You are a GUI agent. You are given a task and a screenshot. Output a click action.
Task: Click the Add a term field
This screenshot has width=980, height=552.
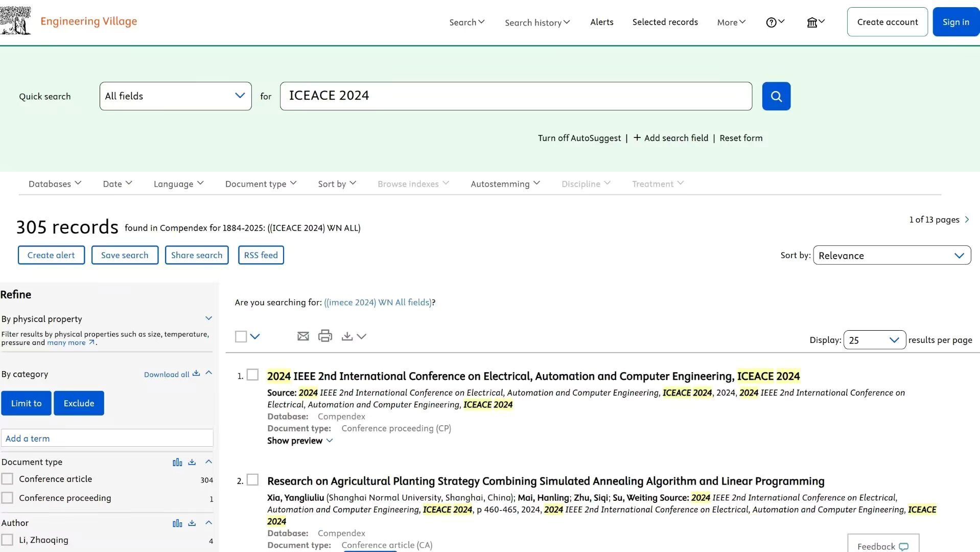(x=107, y=439)
